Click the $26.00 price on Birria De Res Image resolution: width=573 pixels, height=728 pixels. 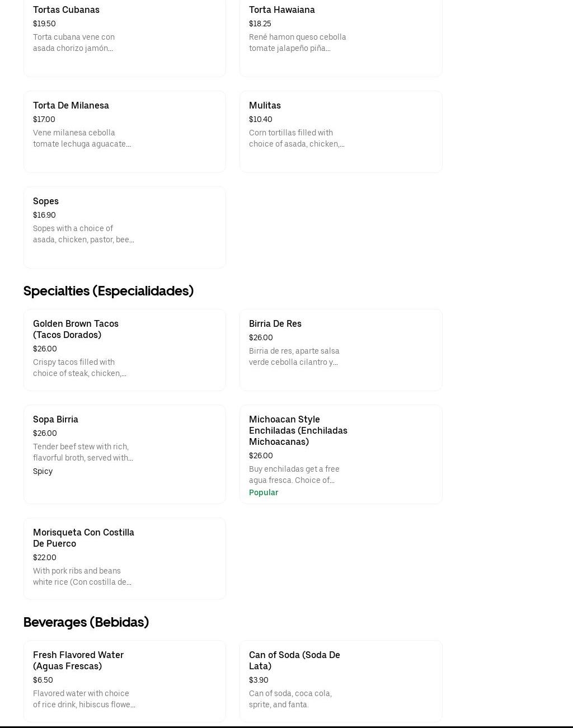pos(261,337)
